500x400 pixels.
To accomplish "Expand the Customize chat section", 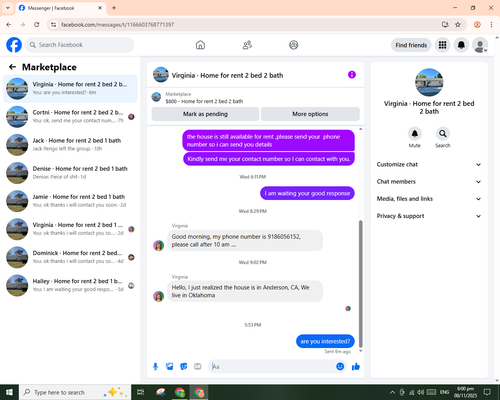I will pyautogui.click(x=429, y=164).
